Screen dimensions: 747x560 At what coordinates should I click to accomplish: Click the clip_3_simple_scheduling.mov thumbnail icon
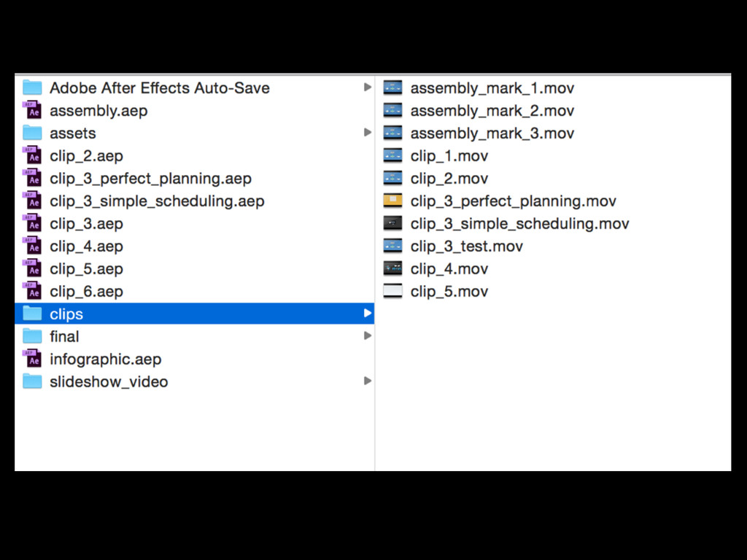tap(392, 224)
